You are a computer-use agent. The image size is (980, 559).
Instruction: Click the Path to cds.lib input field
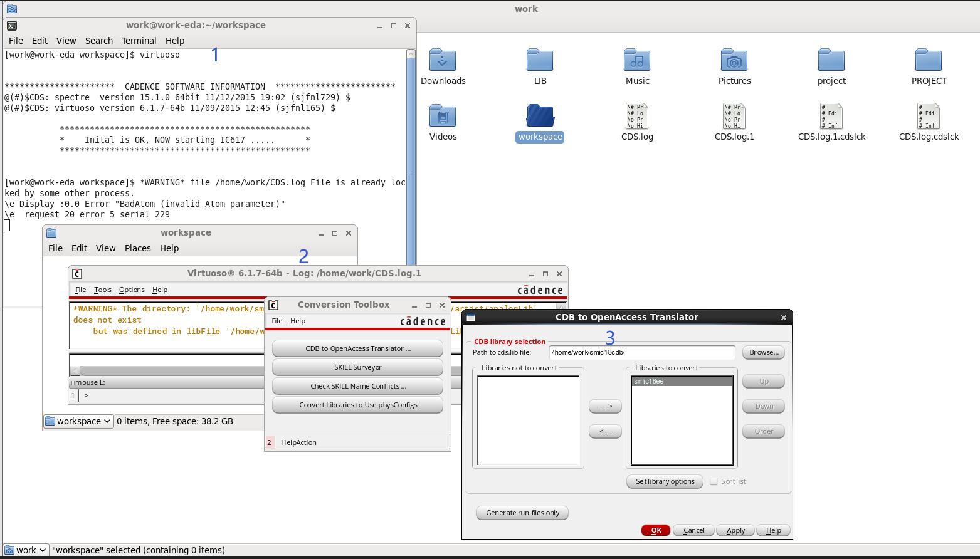(642, 352)
